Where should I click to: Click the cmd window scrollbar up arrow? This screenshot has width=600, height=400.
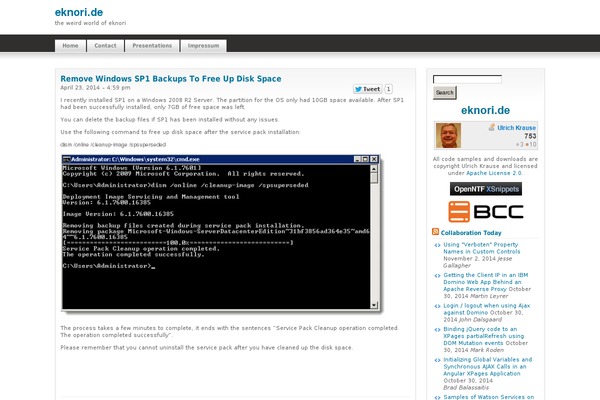(x=374, y=168)
